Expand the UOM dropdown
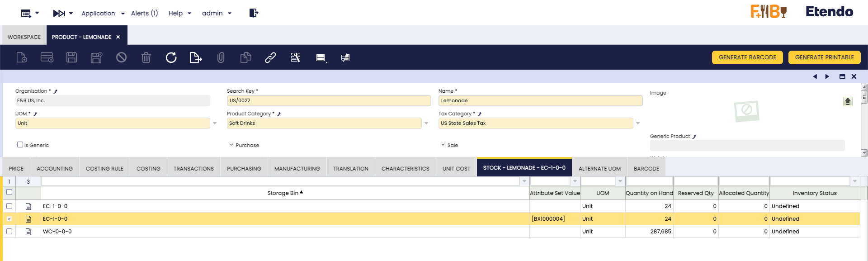Screen dimensions: 868x261 coord(215,123)
